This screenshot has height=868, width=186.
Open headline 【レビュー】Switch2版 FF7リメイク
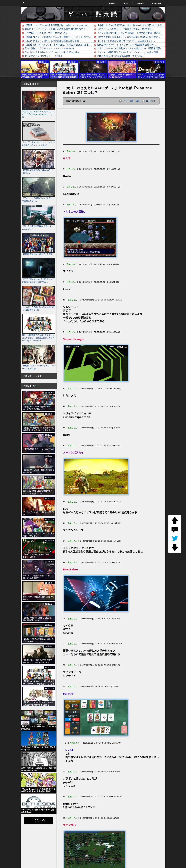point(126,41)
